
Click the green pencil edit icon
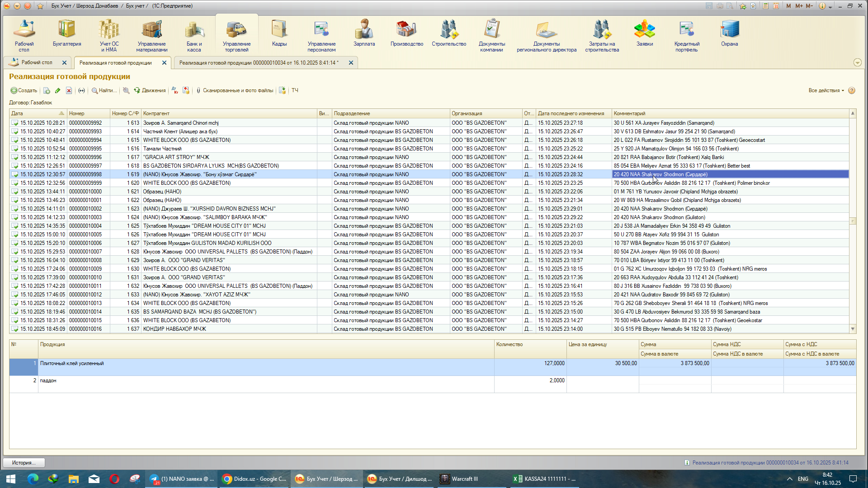pyautogui.click(x=58, y=90)
